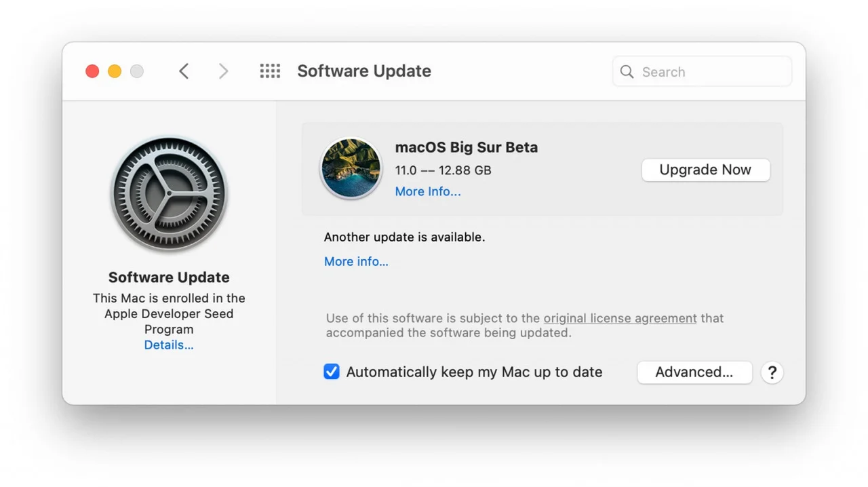The height and width of the screenshot is (487, 868).
Task: Click the macOS Big Sur Beta heading
Action: 467,147
